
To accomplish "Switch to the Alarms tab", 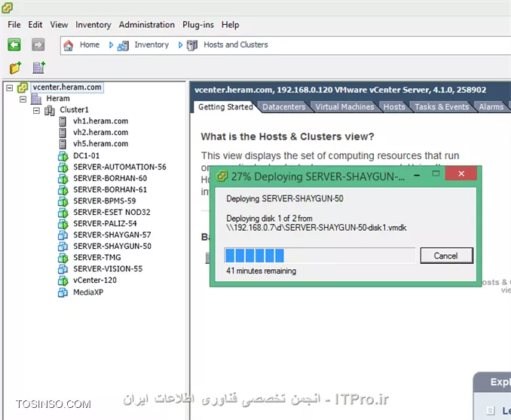I will tap(491, 107).
